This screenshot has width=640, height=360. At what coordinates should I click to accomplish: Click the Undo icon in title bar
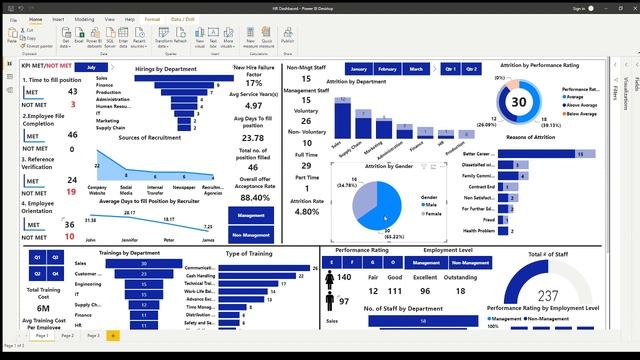coord(21,8)
